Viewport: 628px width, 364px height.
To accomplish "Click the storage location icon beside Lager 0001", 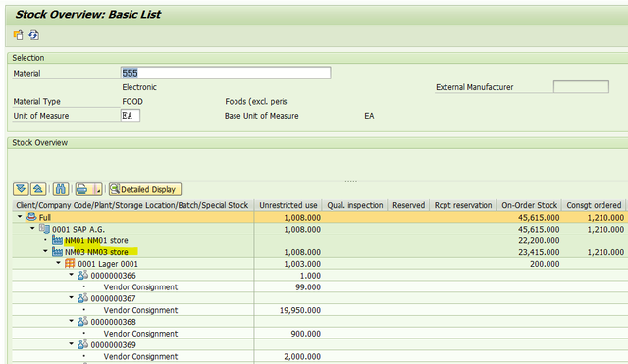I will tap(70, 264).
